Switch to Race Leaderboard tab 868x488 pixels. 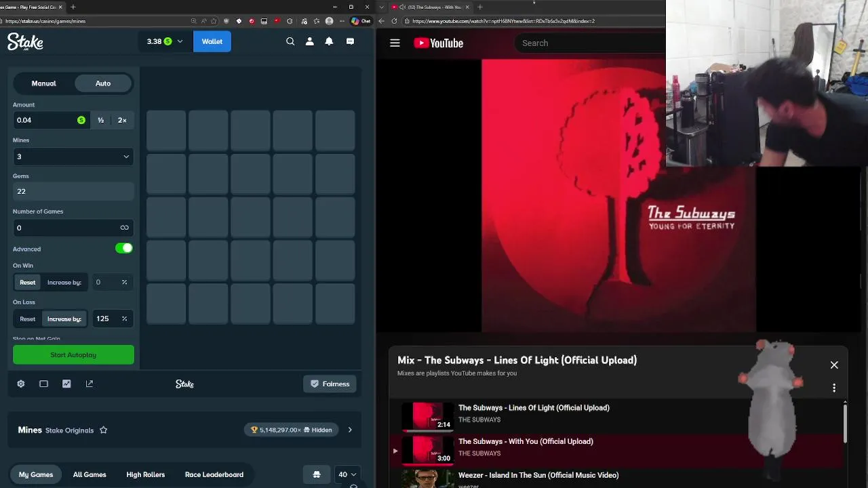[x=214, y=474]
